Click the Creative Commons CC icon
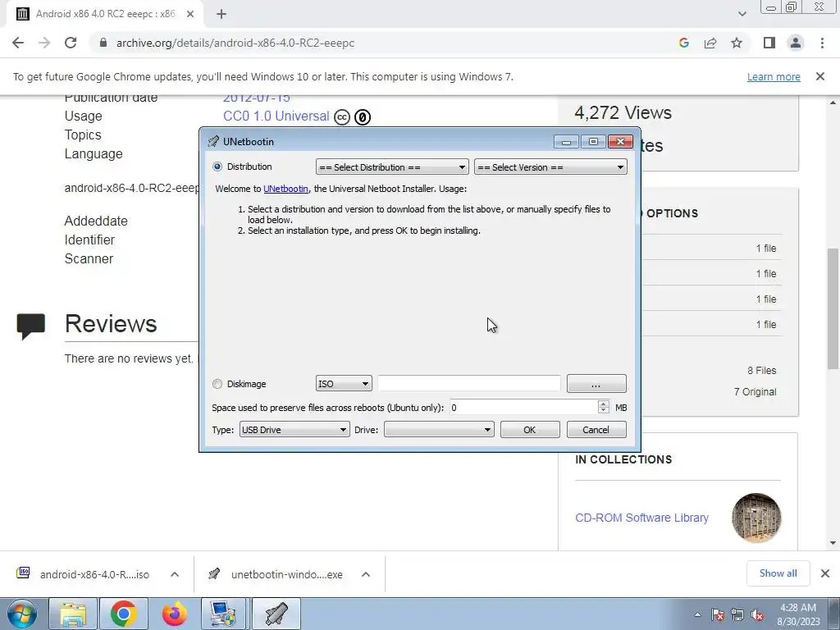Viewport: 840px width, 630px height. point(342,116)
